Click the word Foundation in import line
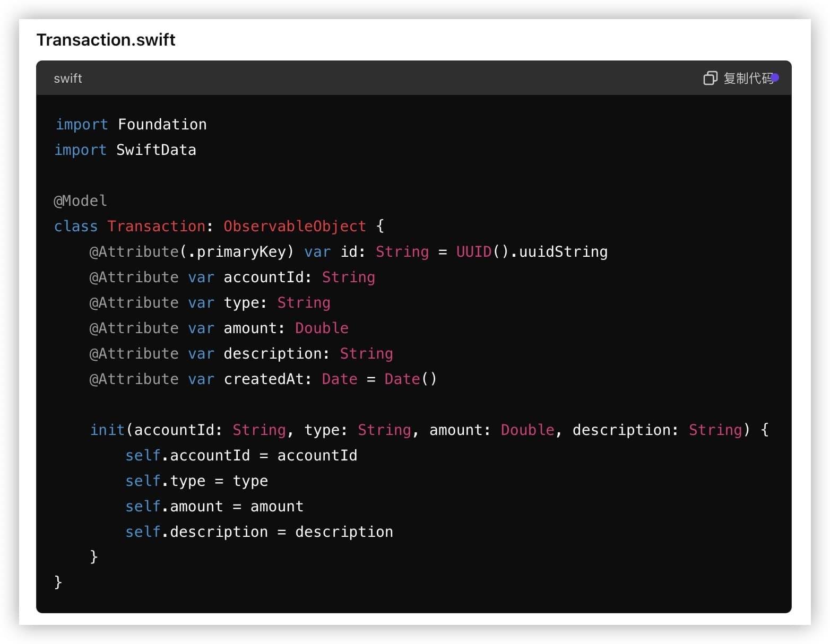 [162, 124]
